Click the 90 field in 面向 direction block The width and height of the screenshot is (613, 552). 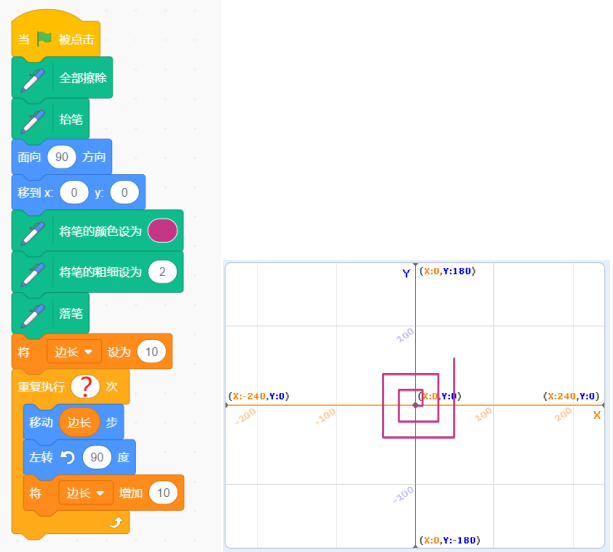(x=61, y=157)
